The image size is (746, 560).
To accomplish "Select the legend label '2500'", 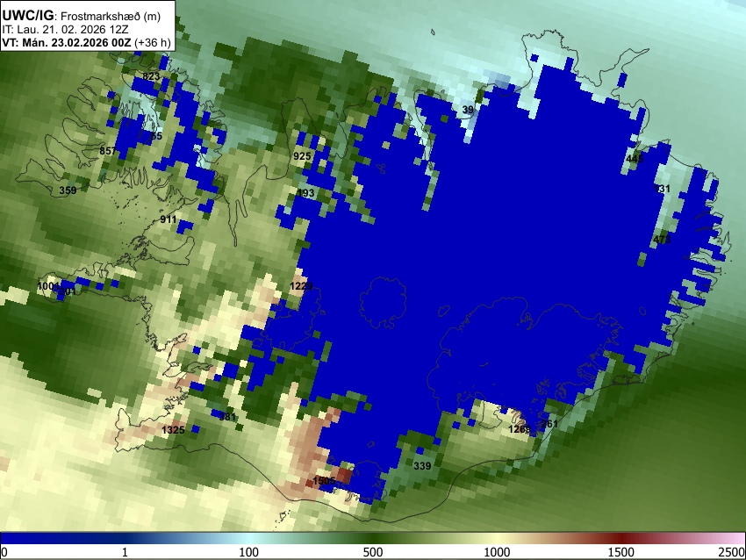I will [x=732, y=552].
